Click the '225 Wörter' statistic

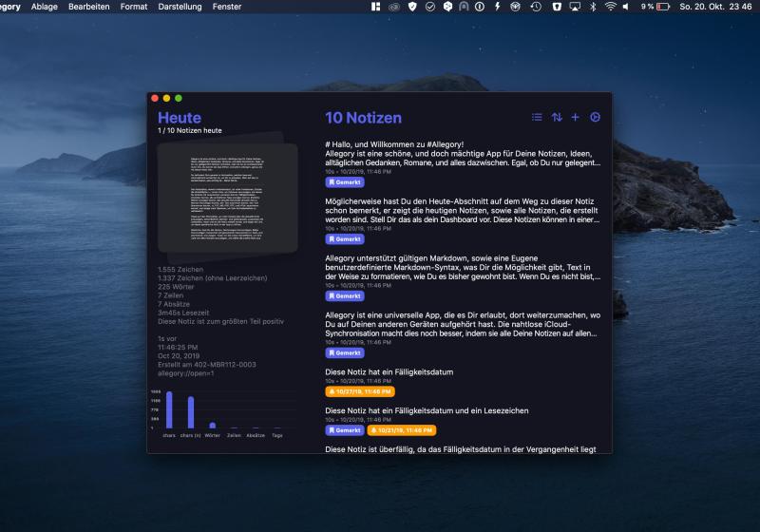[x=176, y=287]
